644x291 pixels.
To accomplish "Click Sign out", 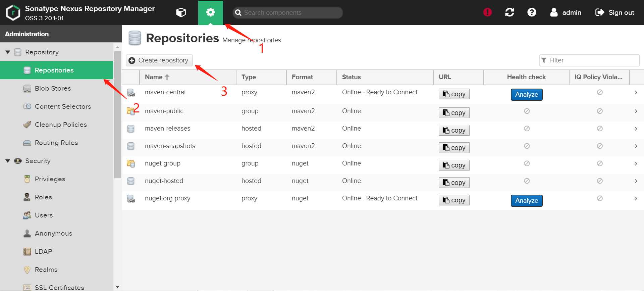I will click(x=614, y=12).
